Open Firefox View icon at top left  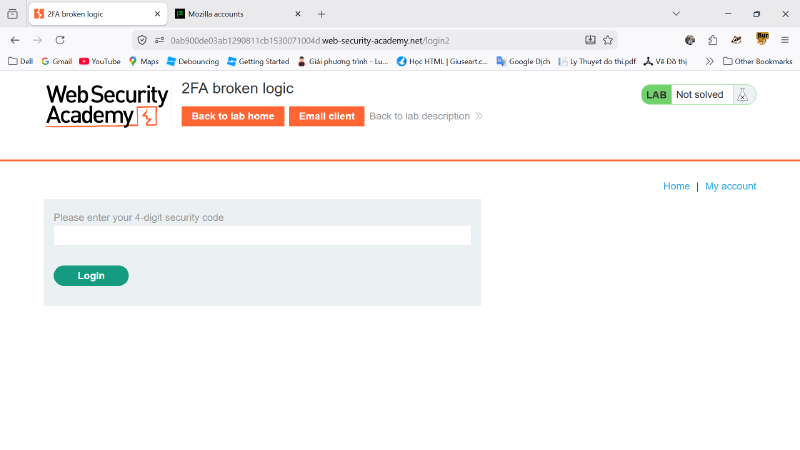click(x=12, y=14)
